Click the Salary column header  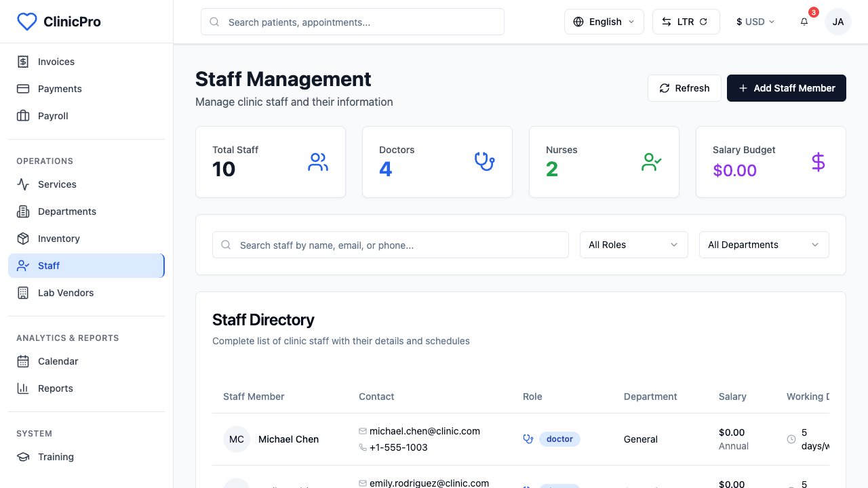732,396
